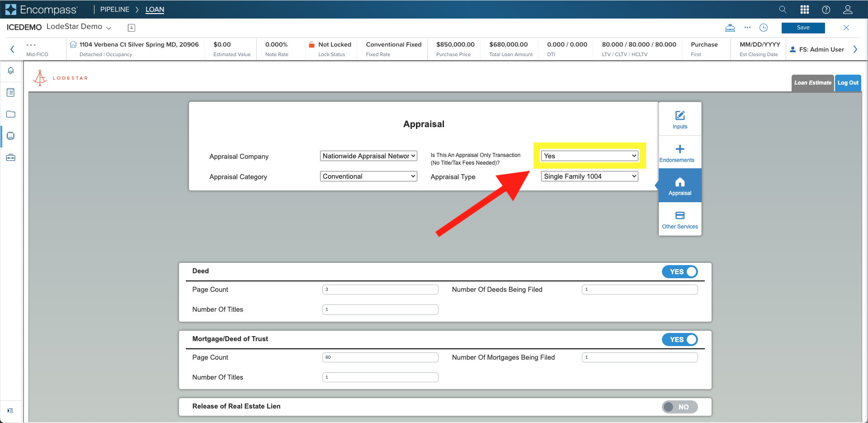Click the Loan Estimate button
868x423 pixels.
click(813, 83)
